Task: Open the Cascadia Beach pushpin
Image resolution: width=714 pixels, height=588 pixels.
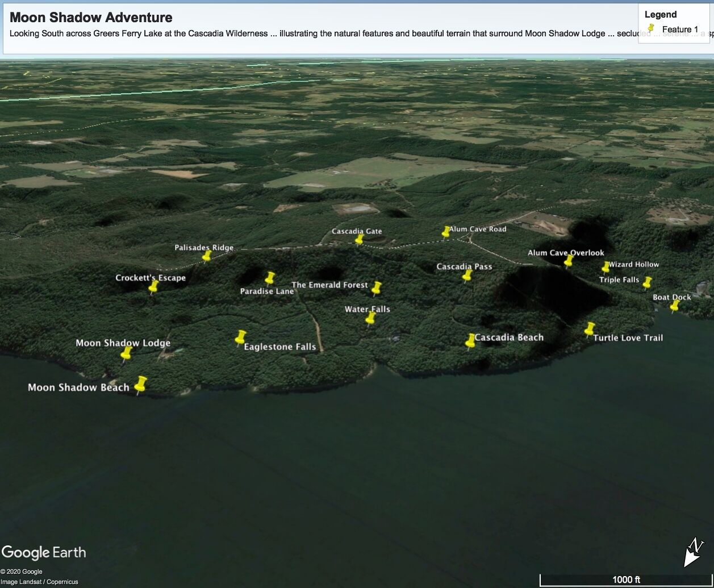Action: point(470,341)
